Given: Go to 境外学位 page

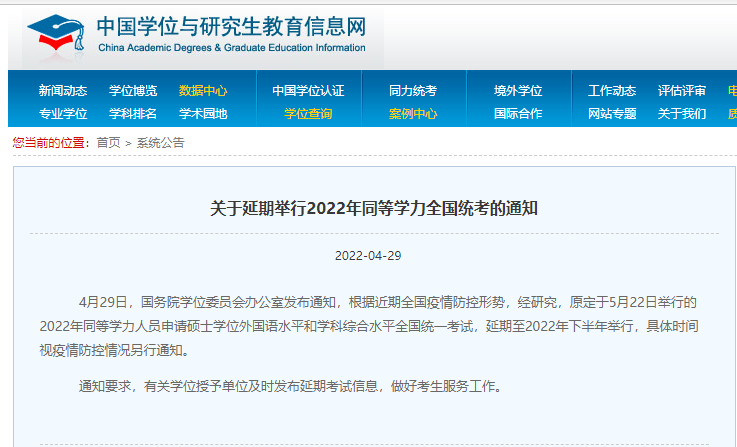Looking at the screenshot, I should [518, 91].
